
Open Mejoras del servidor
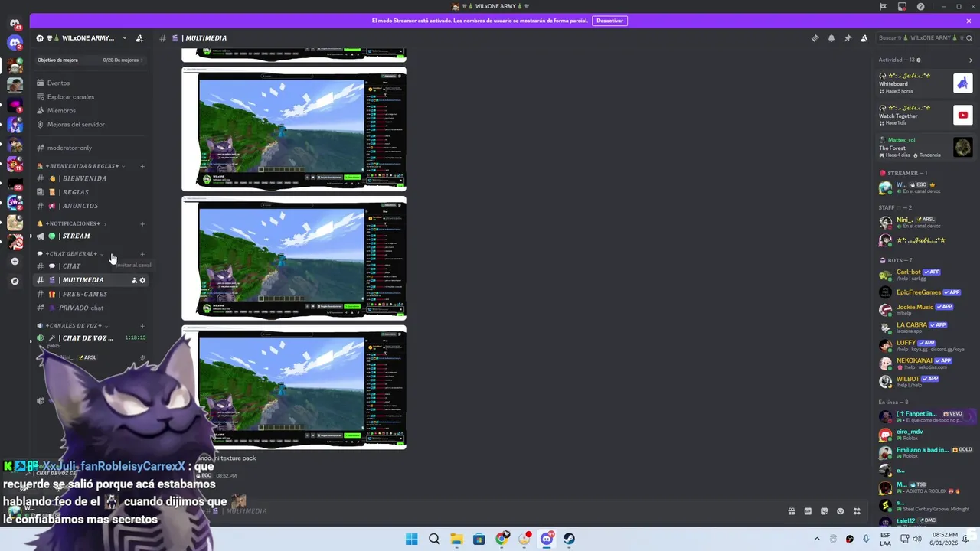click(x=90, y=124)
